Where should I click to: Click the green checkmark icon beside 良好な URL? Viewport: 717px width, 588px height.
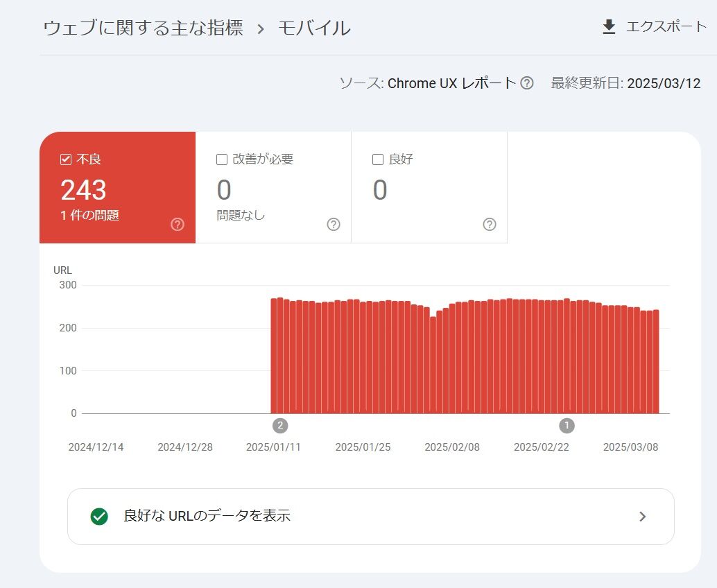click(x=99, y=516)
